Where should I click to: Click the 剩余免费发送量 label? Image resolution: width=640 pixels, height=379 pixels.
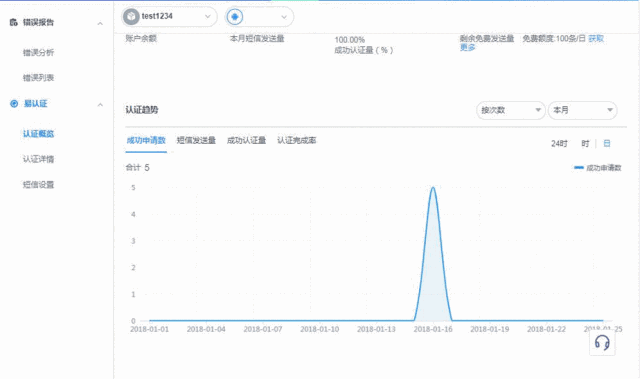(487, 38)
